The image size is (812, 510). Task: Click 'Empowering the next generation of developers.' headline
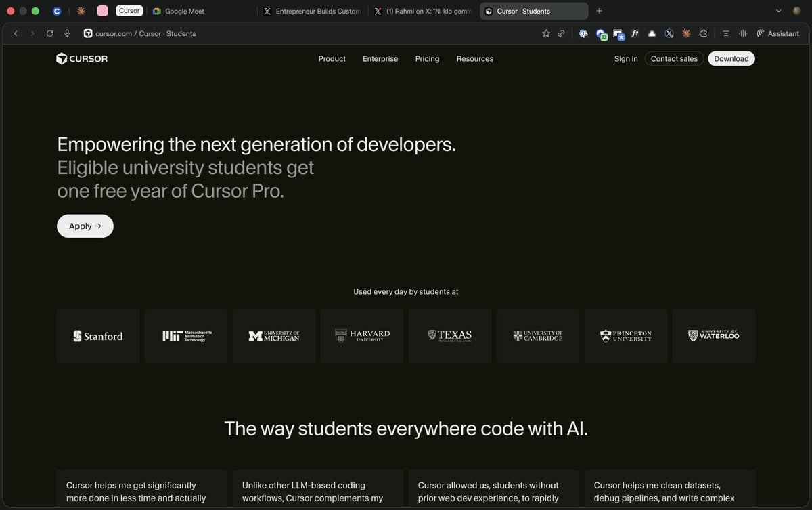pos(256,144)
